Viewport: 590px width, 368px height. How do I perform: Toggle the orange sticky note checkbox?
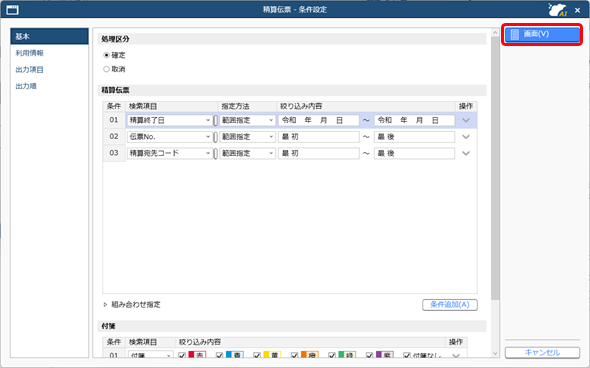click(x=295, y=355)
